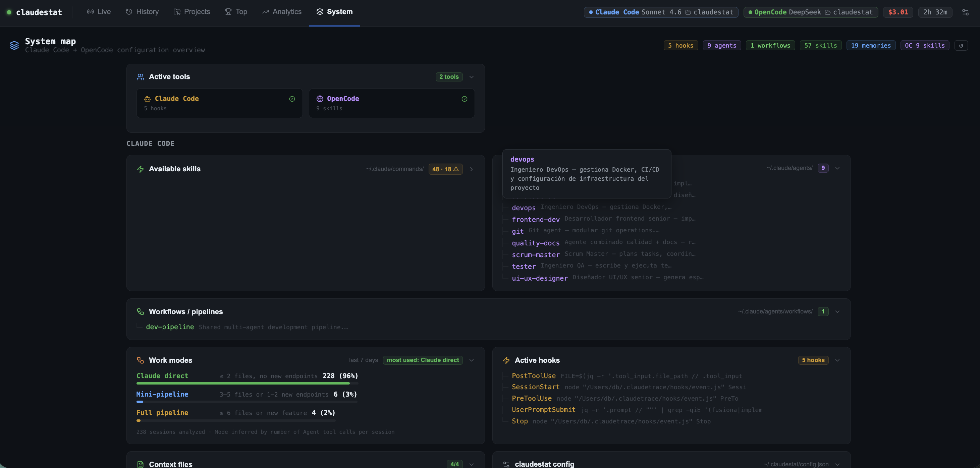Image resolution: width=980 pixels, height=468 pixels.
Task: Collapse the Active tools panel chevron
Action: point(471,77)
